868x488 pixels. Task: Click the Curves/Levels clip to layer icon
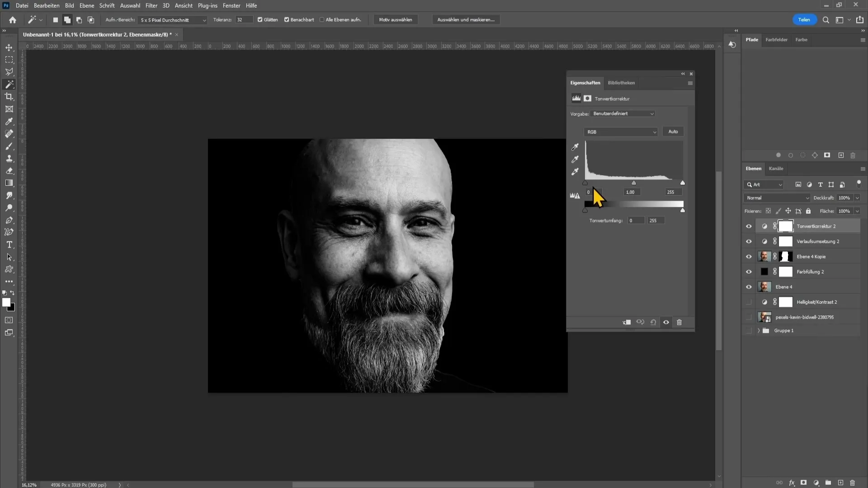coord(626,322)
